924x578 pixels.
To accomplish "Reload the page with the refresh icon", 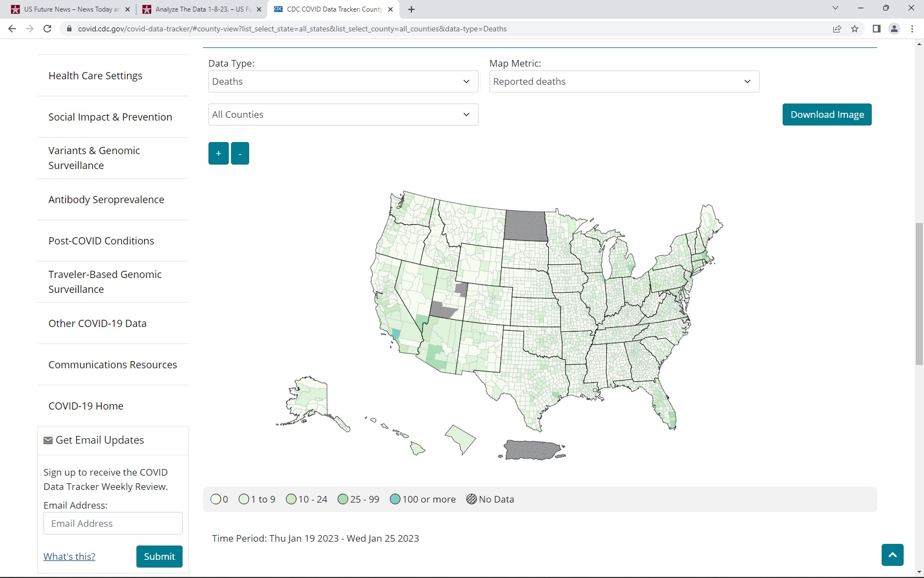I will click(47, 29).
